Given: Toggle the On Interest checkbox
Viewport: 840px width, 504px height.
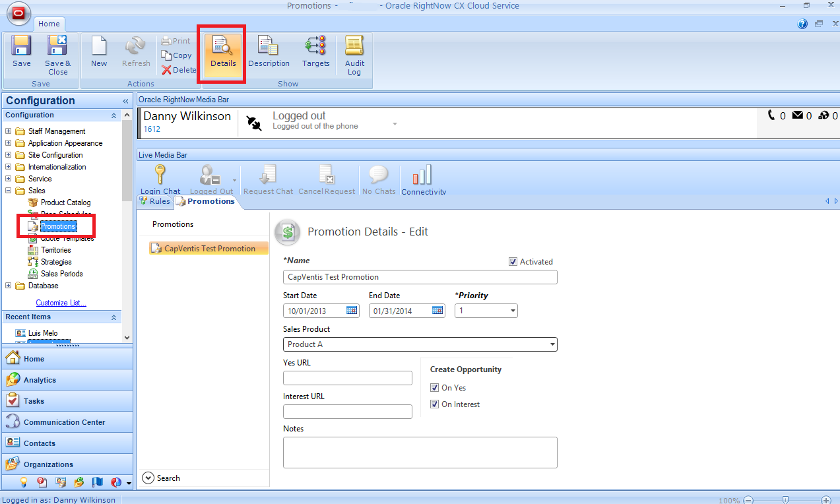Looking at the screenshot, I should (435, 404).
